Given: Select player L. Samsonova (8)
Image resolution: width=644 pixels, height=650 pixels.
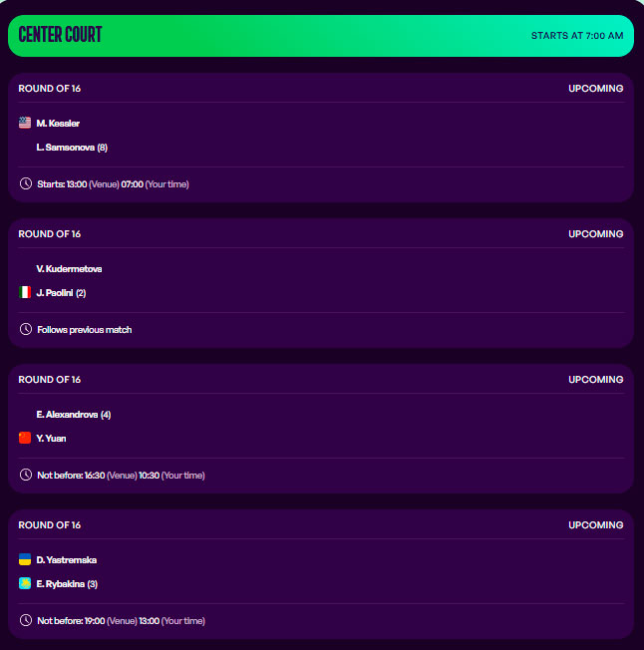Looking at the screenshot, I should 72,148.
